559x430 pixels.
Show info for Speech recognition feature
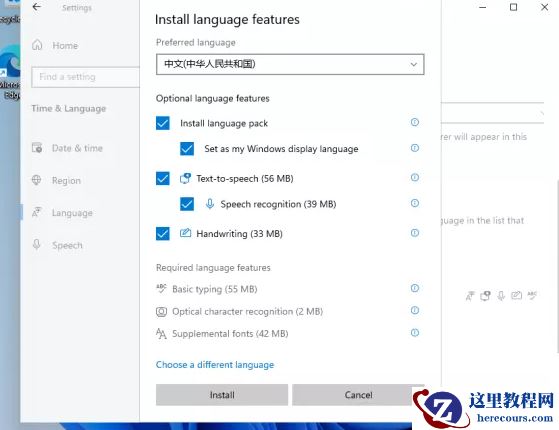coord(415,203)
